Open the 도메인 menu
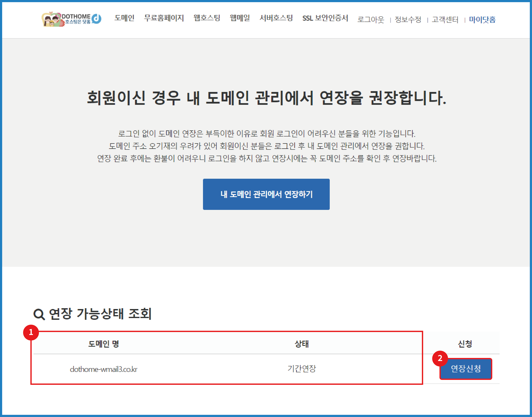This screenshot has width=532, height=417. pyautogui.click(x=124, y=18)
